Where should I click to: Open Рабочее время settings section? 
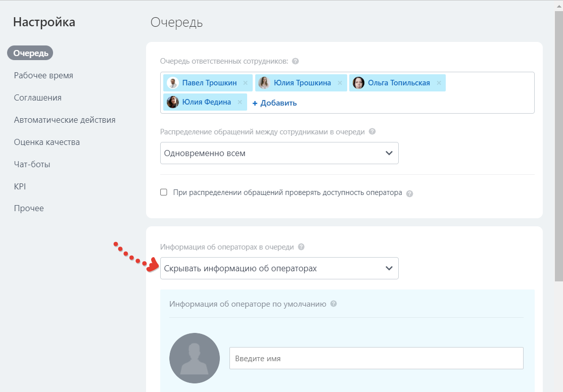43,75
